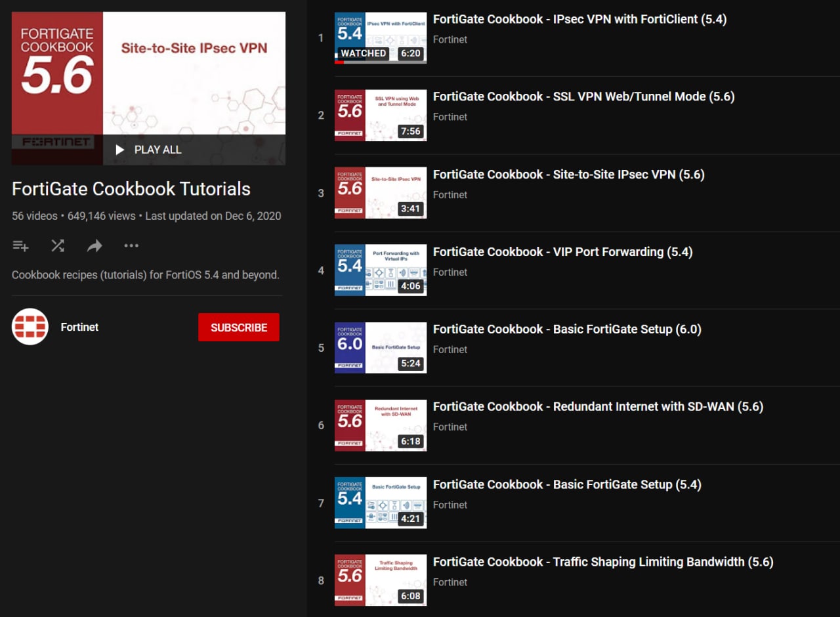Click Fortinet under Traffic Shaping Limiting Bandwidth
Screen dimensions: 840x617
point(450,582)
